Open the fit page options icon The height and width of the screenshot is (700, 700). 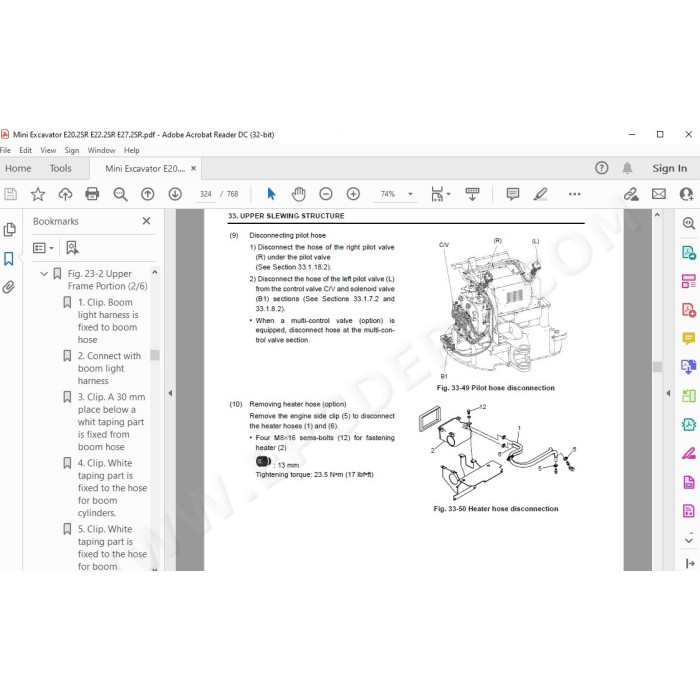click(440, 194)
